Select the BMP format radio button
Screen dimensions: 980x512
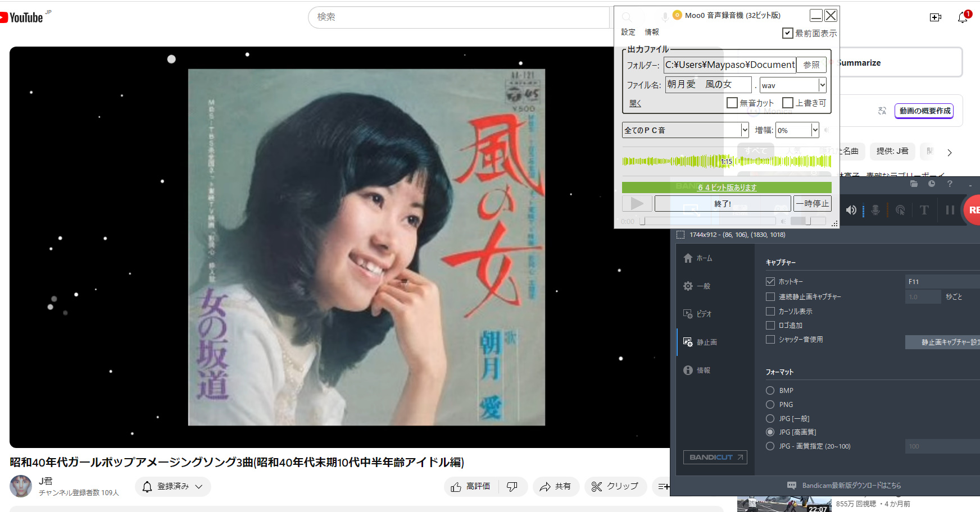(770, 391)
